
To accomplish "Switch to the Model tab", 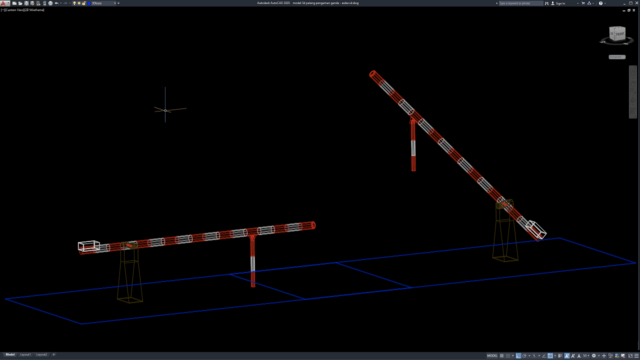I will click(x=10, y=355).
